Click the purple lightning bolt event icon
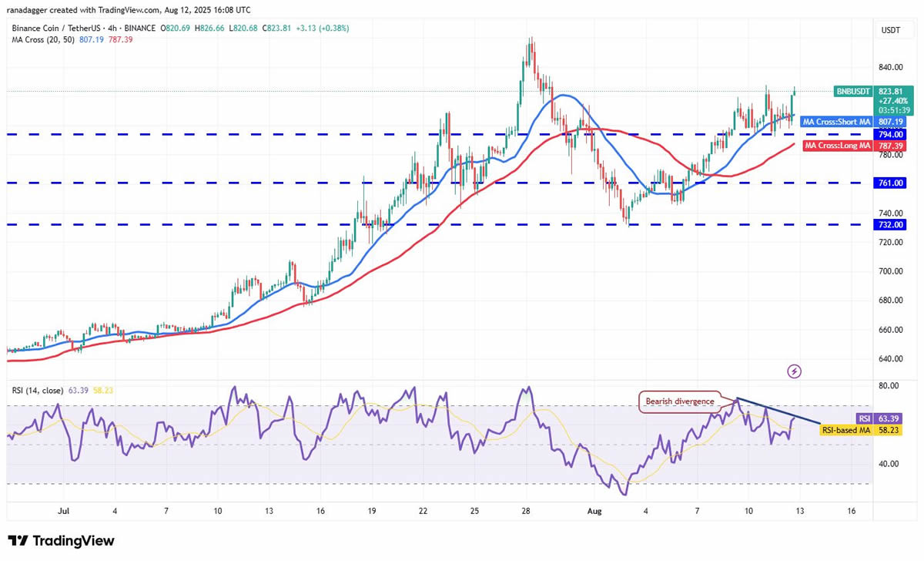924x561 pixels. pyautogui.click(x=795, y=371)
